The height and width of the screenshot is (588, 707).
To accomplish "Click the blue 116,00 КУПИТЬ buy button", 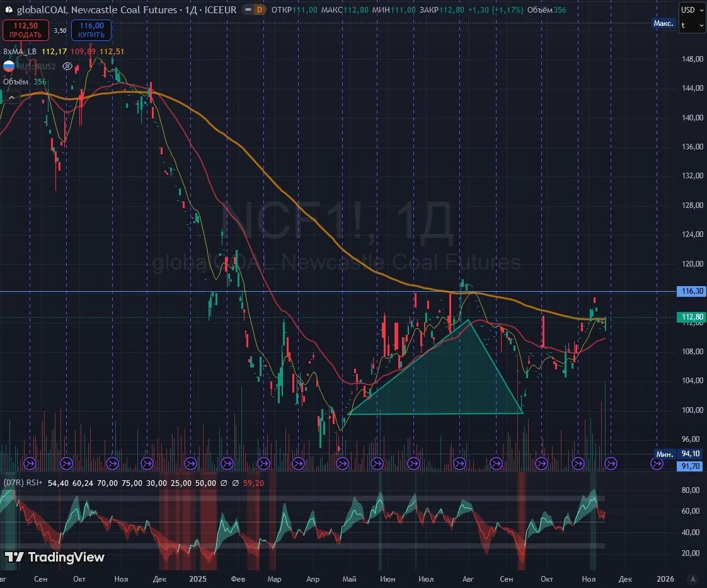I will point(91,30).
